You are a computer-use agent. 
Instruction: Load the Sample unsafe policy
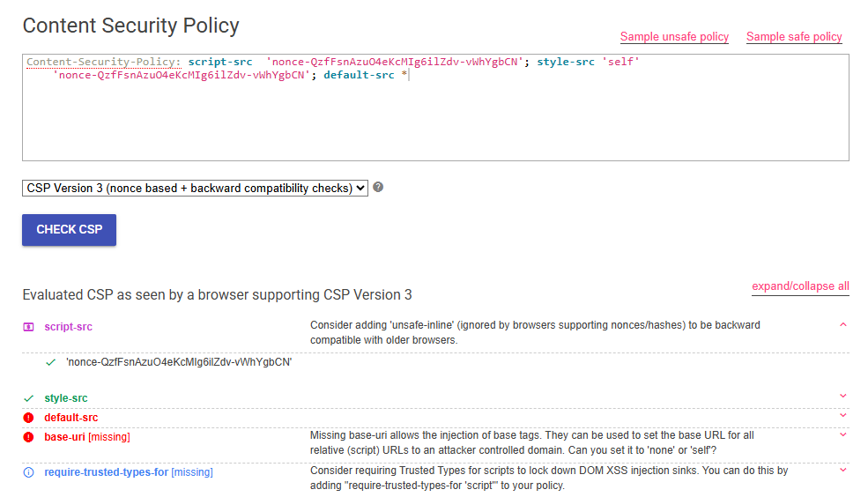[674, 37]
